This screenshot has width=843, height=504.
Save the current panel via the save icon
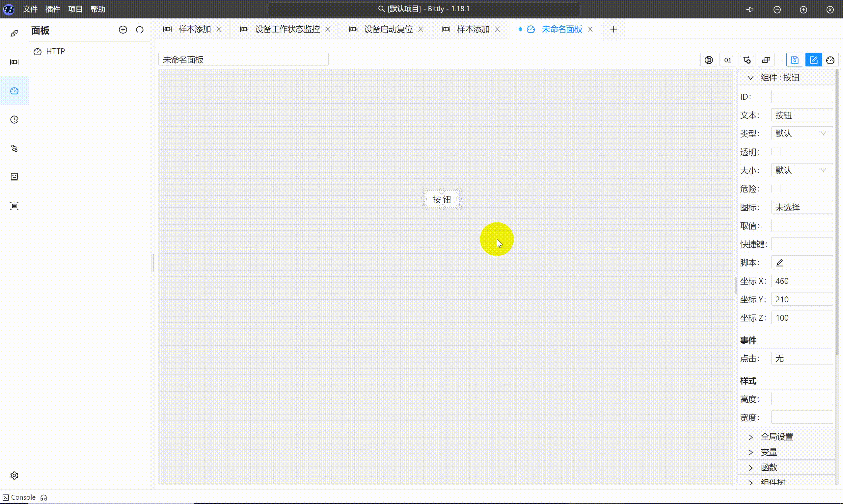pyautogui.click(x=795, y=60)
